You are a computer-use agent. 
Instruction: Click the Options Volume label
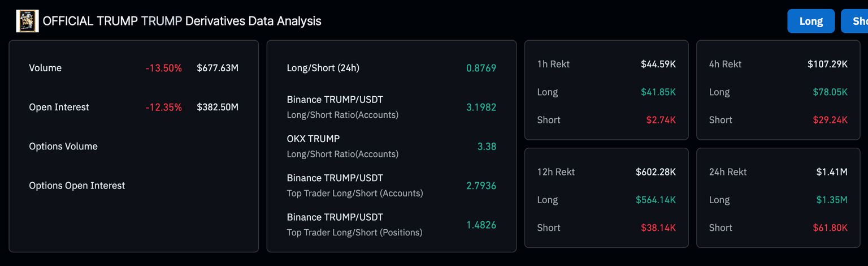click(x=63, y=146)
